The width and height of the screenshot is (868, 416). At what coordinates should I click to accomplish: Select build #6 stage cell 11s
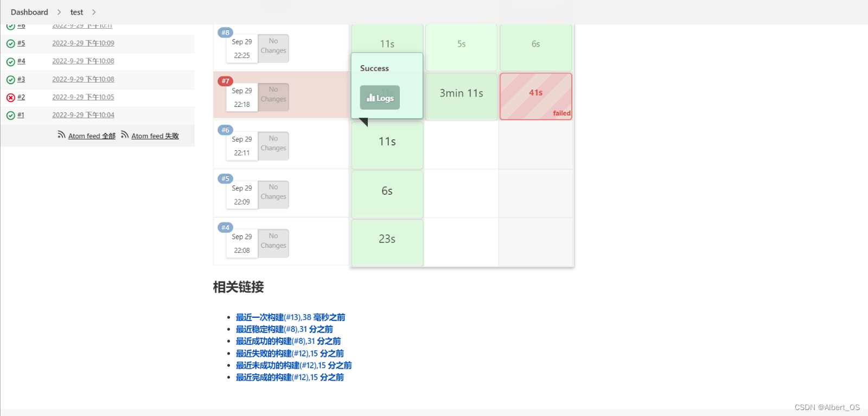click(x=387, y=145)
